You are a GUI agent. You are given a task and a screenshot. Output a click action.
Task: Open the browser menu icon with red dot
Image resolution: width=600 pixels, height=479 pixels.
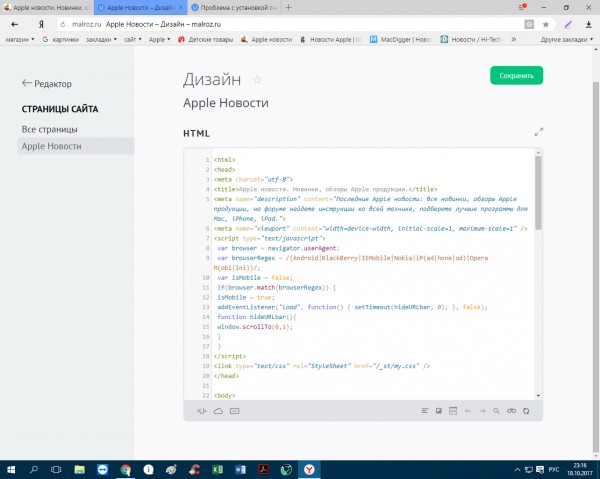click(522, 7)
